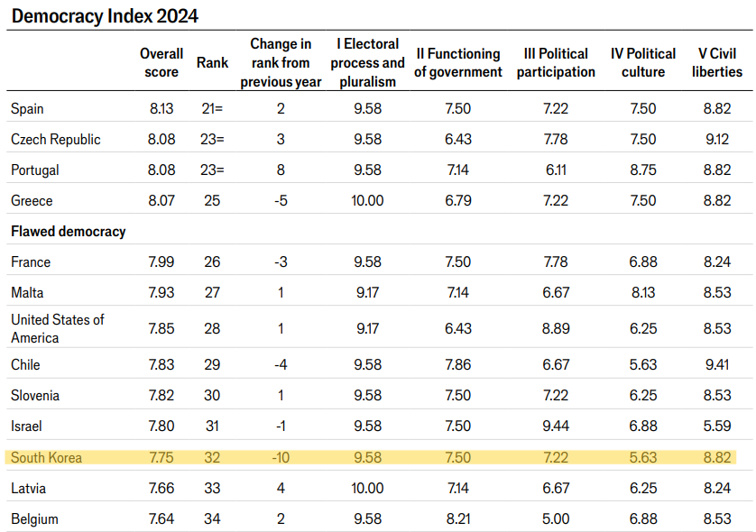Image resolution: width=756 pixels, height=532 pixels.
Task: Click the Change in rank column header
Action: 281,63
